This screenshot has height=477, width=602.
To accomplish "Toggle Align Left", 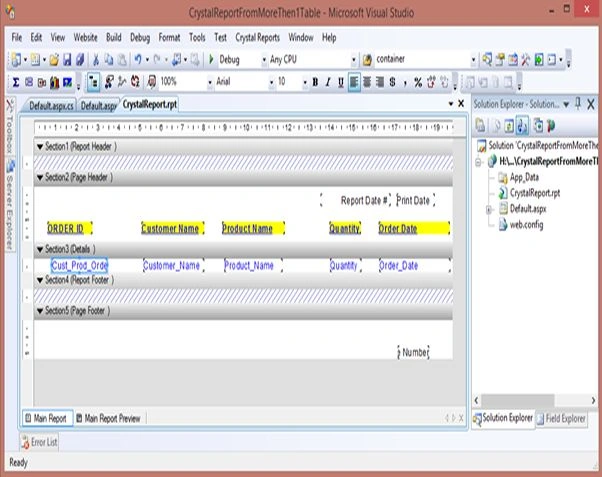I will click(x=354, y=82).
